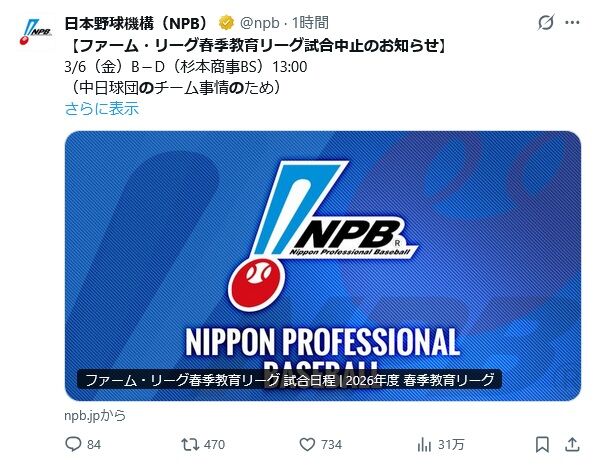The width and height of the screenshot is (598, 466).
Task: Expand the post with さらに表示
Action: (101, 109)
